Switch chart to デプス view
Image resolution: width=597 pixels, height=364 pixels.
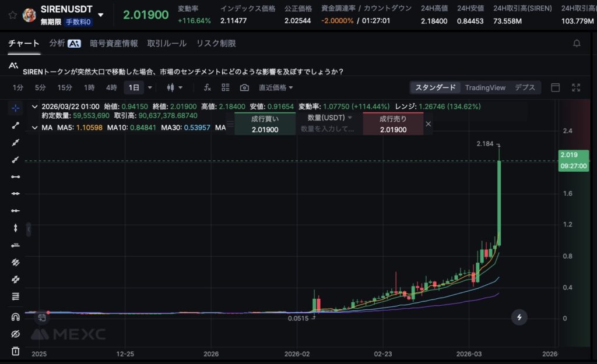[525, 87]
